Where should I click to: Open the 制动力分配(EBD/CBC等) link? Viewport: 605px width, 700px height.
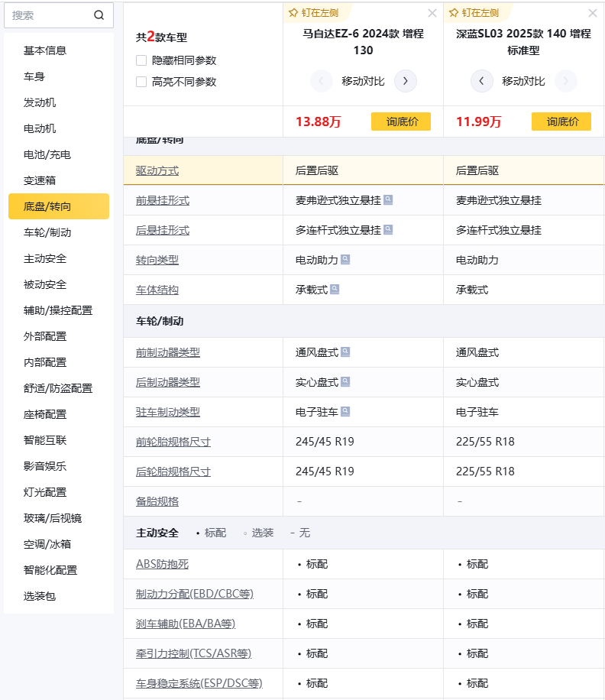point(195,594)
